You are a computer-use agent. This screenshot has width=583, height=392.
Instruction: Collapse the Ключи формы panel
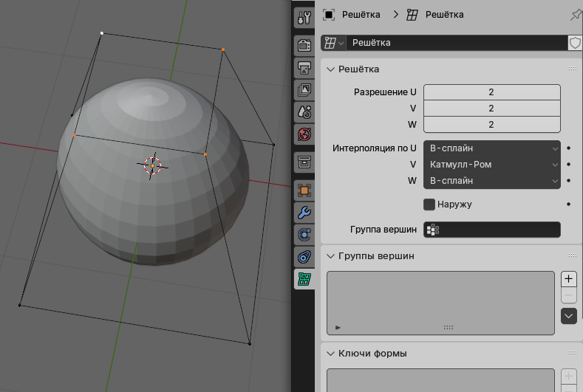(330, 354)
